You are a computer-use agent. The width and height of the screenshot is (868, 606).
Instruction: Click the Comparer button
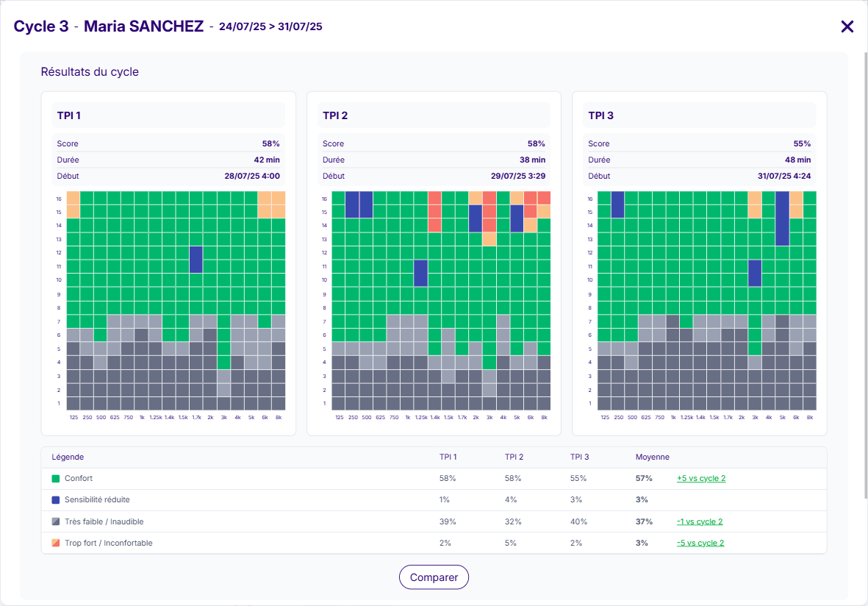(x=434, y=577)
